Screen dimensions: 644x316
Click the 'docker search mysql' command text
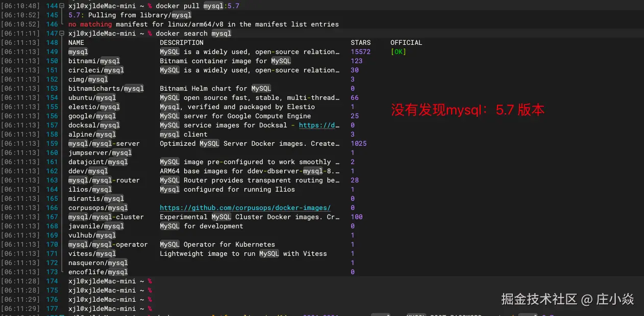pyautogui.click(x=193, y=34)
